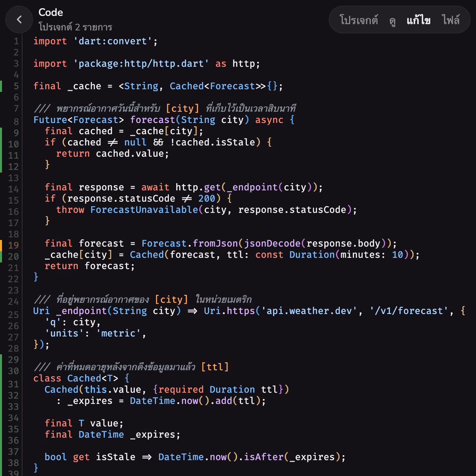Click the "[city]" reference in line 24 comment

[172, 299]
